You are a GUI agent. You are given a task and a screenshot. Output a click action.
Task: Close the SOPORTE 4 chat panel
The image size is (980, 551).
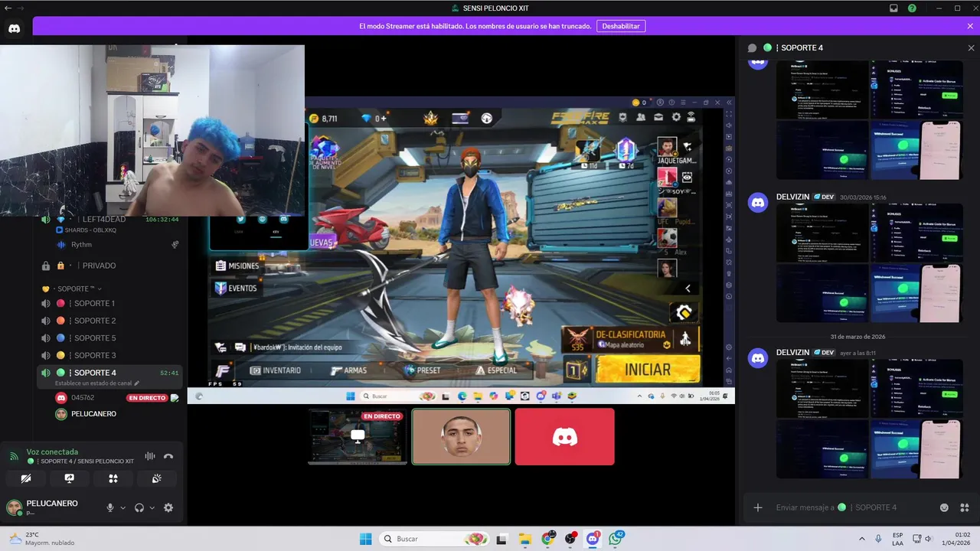click(971, 47)
